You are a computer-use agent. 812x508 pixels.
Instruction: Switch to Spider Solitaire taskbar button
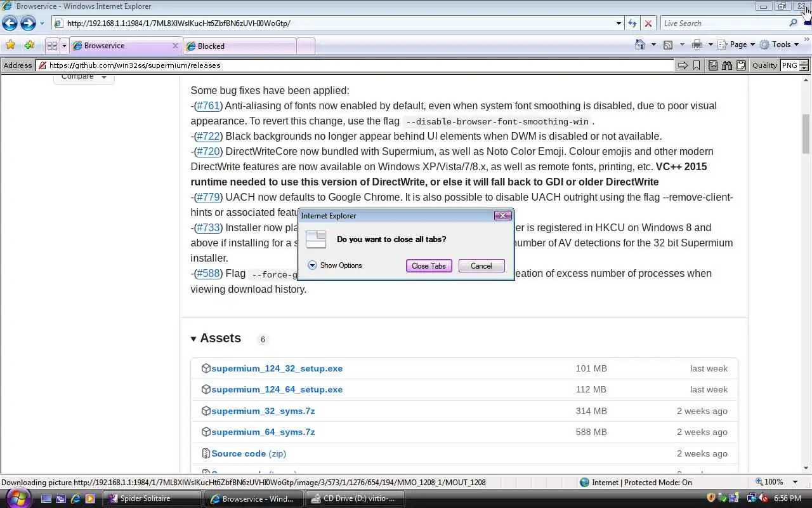click(153, 498)
